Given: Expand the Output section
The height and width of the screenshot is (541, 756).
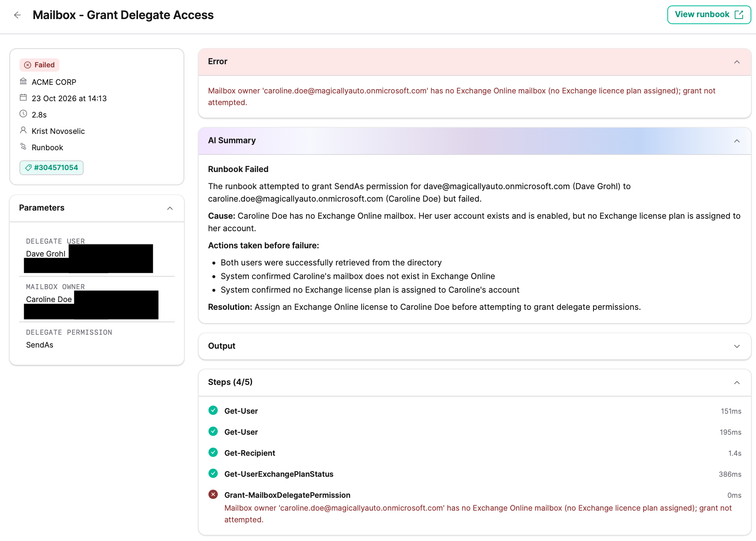Looking at the screenshot, I should [x=737, y=346].
